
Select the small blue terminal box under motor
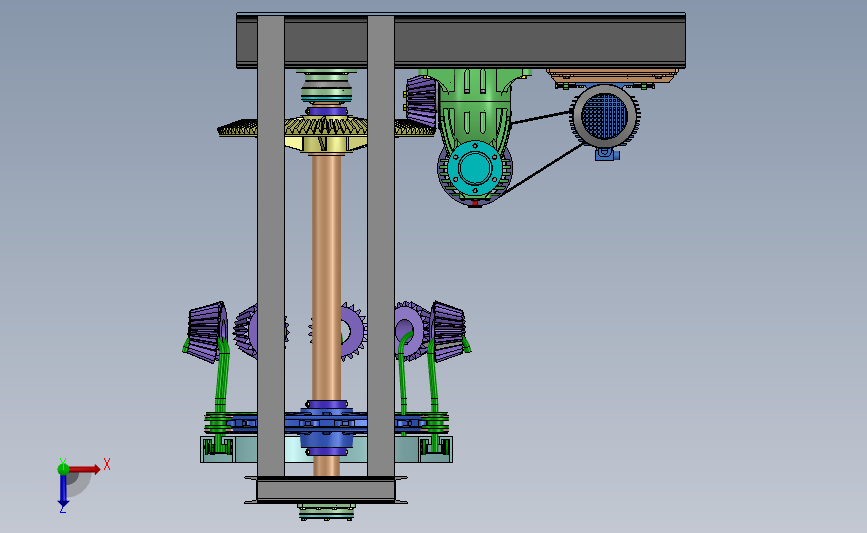click(x=606, y=154)
